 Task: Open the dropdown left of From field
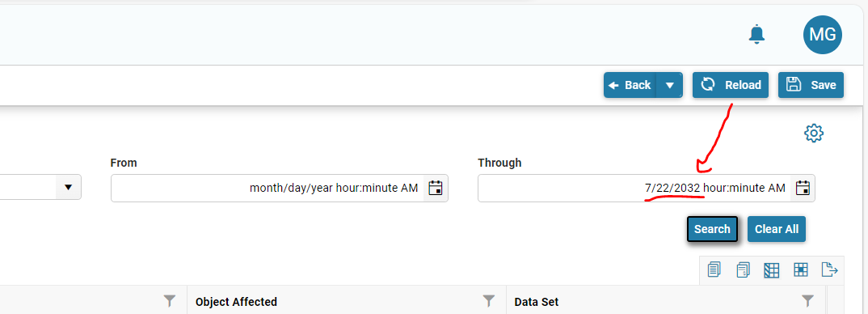coord(40,188)
